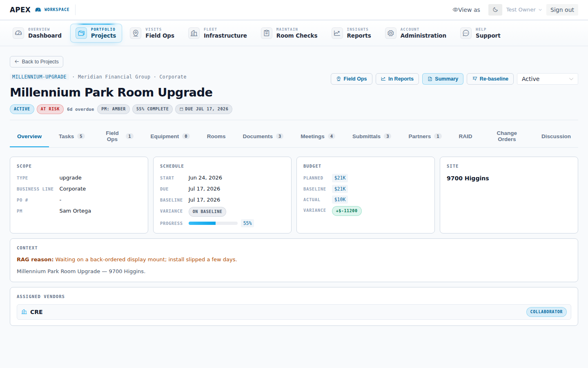This screenshot has height=368, width=588.
Task: Select the Overview tab
Action: 29,137
